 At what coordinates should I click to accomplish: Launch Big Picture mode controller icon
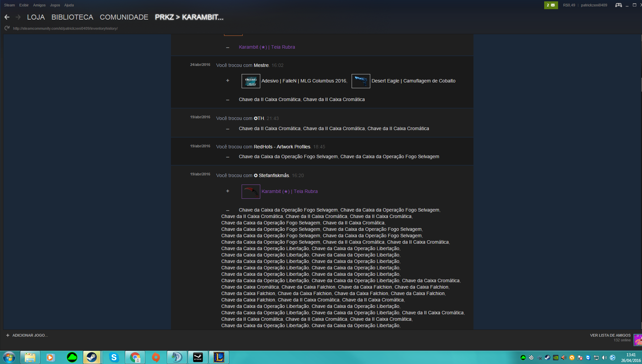(x=618, y=5)
